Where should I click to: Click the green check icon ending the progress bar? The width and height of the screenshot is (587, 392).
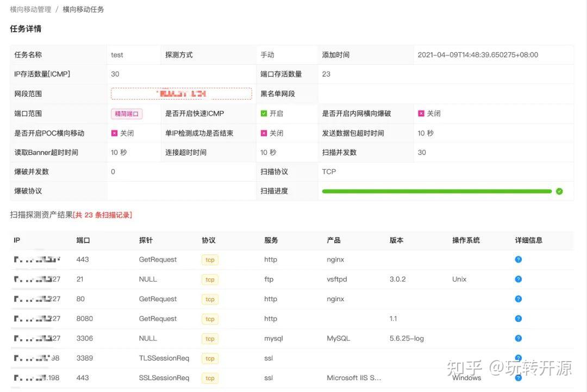pyautogui.click(x=559, y=191)
